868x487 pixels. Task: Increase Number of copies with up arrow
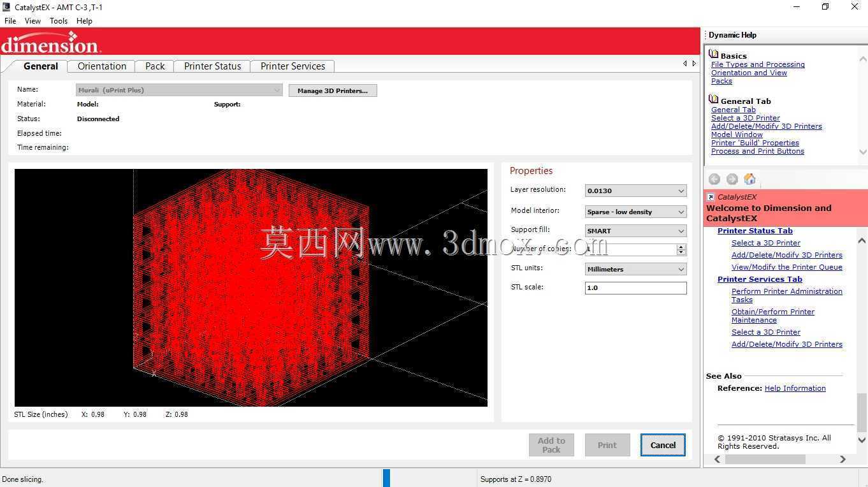(681, 247)
